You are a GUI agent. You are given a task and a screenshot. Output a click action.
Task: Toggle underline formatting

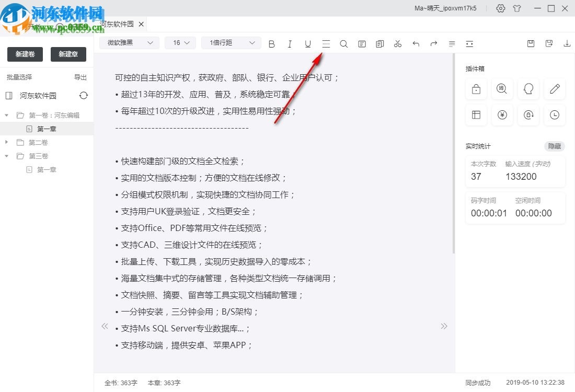click(308, 44)
